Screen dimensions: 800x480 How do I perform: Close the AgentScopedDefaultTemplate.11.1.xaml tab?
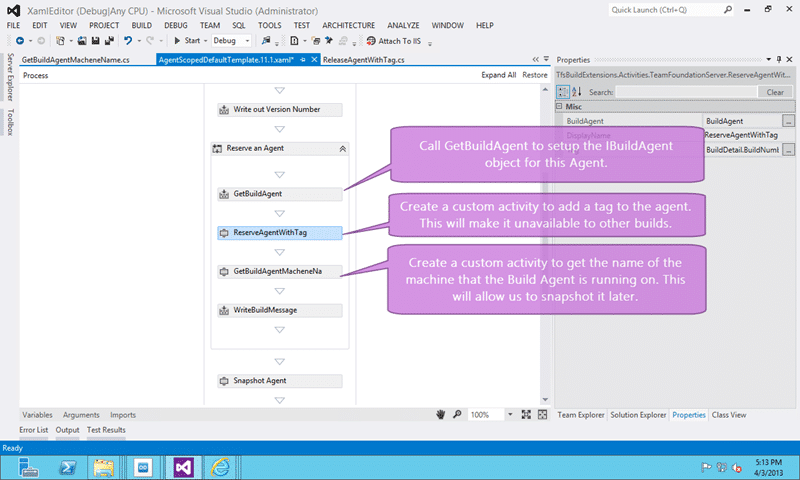click(x=314, y=60)
